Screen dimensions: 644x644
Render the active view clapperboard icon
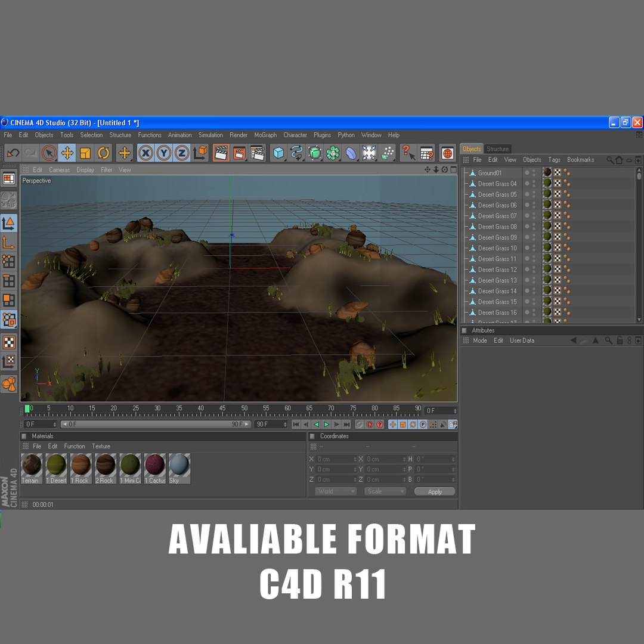221,153
